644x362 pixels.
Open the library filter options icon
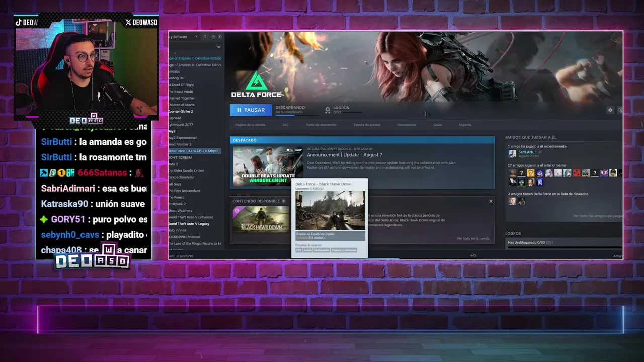pyautogui.click(x=218, y=46)
